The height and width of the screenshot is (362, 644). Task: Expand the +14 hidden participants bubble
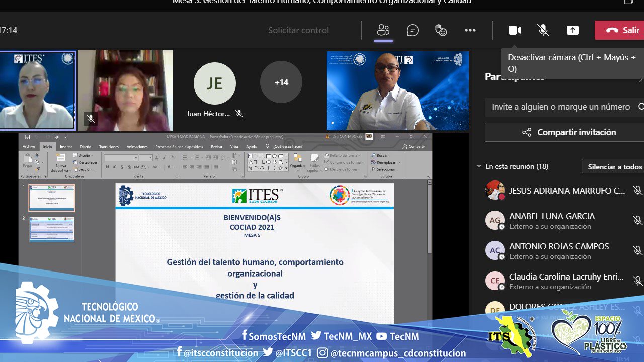tap(281, 82)
